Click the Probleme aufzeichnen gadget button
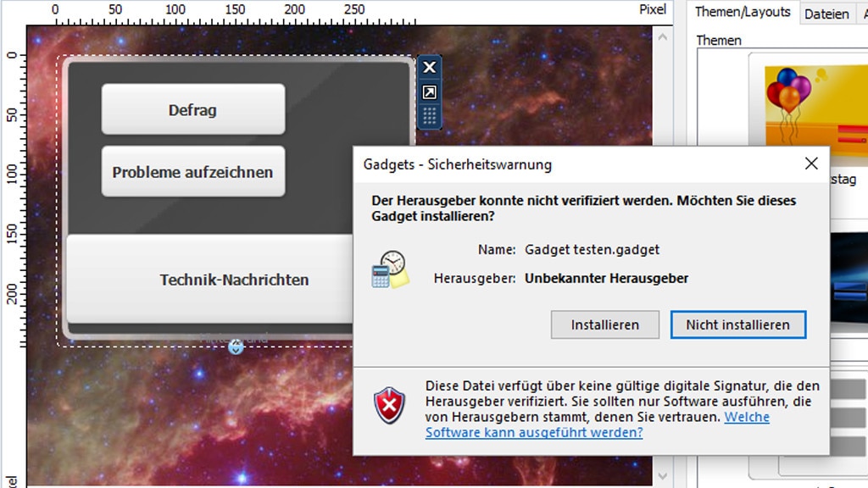868x488 pixels. click(x=193, y=170)
